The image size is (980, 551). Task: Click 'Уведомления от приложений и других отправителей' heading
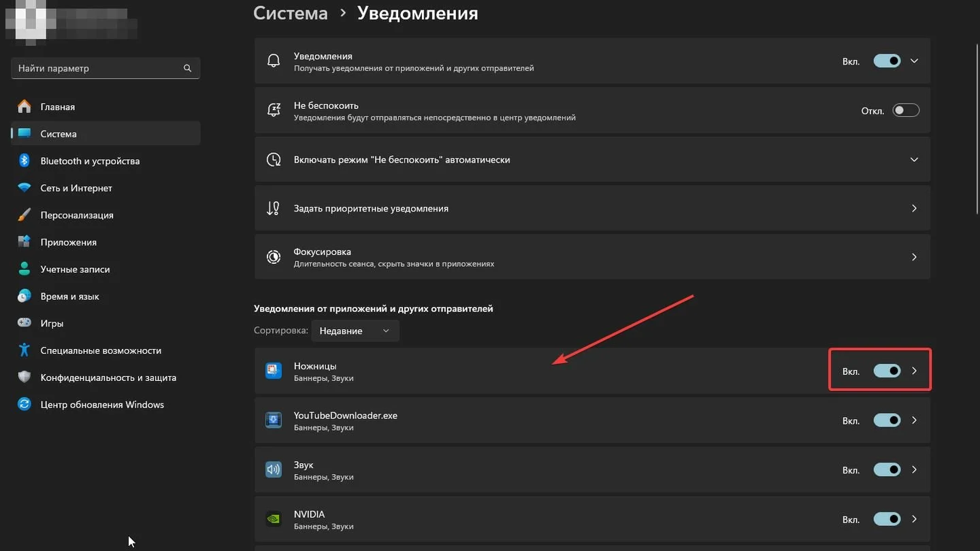click(374, 308)
